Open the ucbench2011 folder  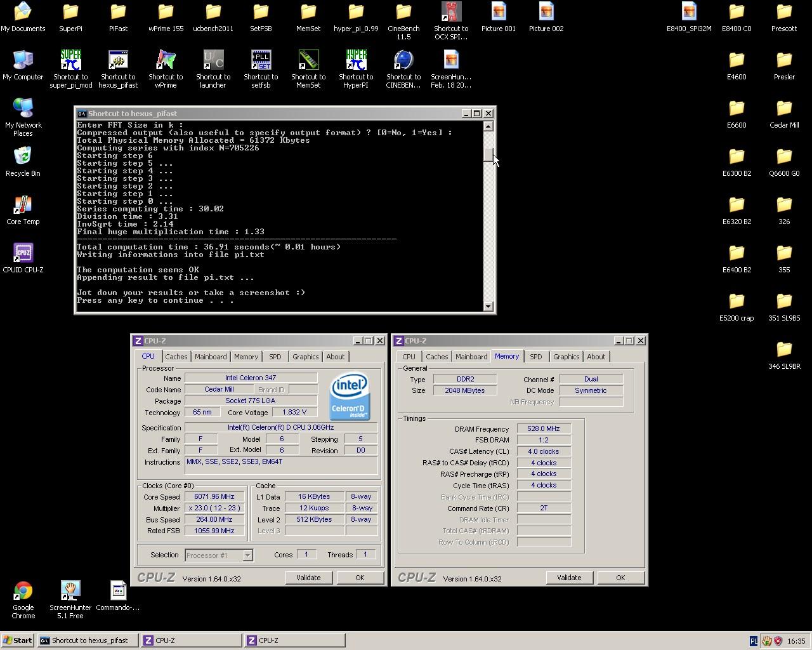point(213,17)
